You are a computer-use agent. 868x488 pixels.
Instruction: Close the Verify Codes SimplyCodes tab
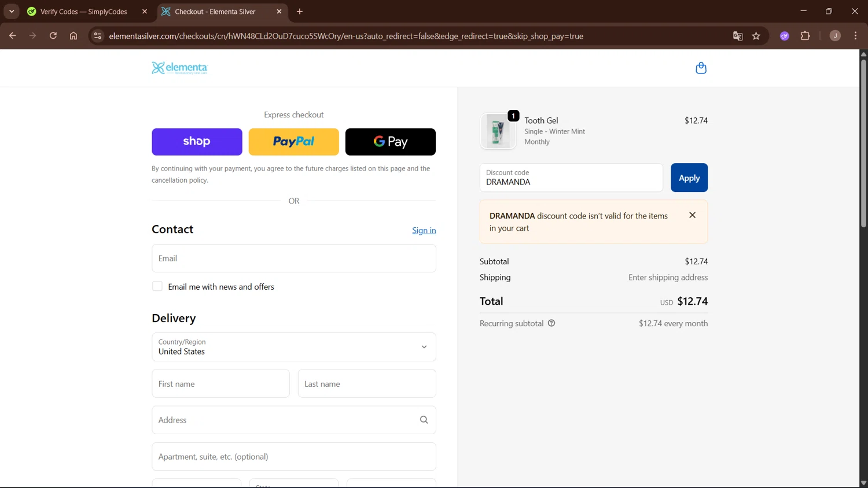145,12
